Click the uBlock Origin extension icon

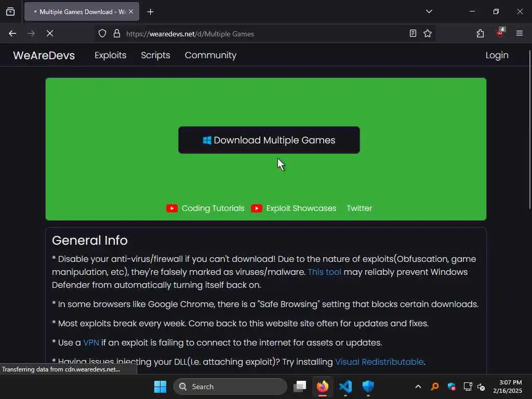click(500, 33)
